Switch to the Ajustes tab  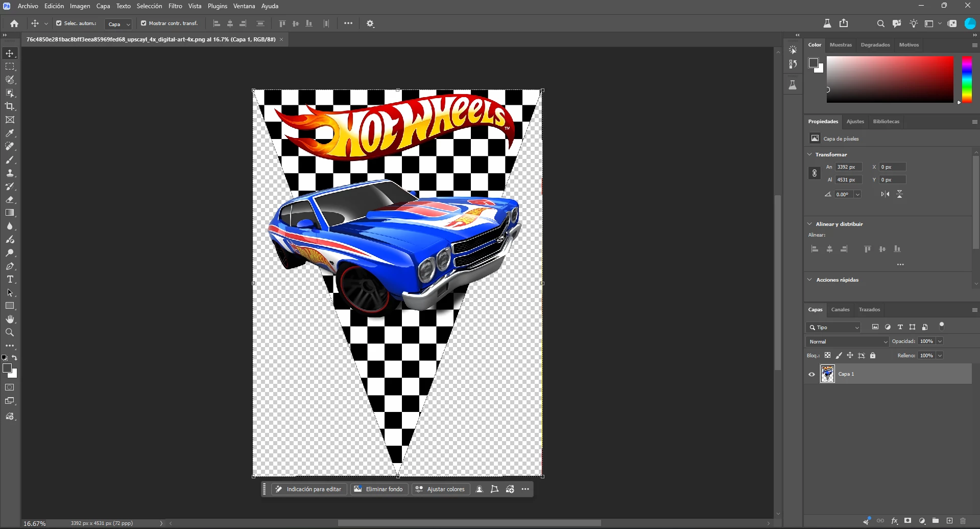point(855,122)
